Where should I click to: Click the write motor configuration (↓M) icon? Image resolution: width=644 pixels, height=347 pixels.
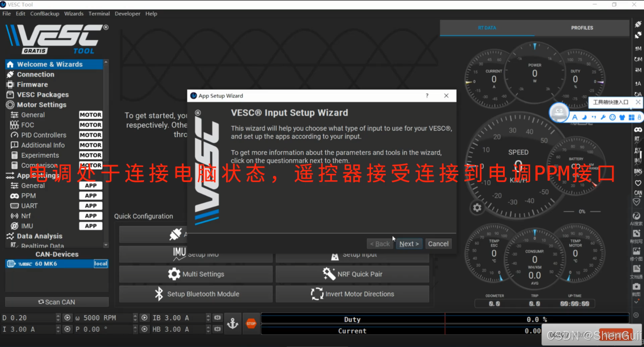(638, 70)
